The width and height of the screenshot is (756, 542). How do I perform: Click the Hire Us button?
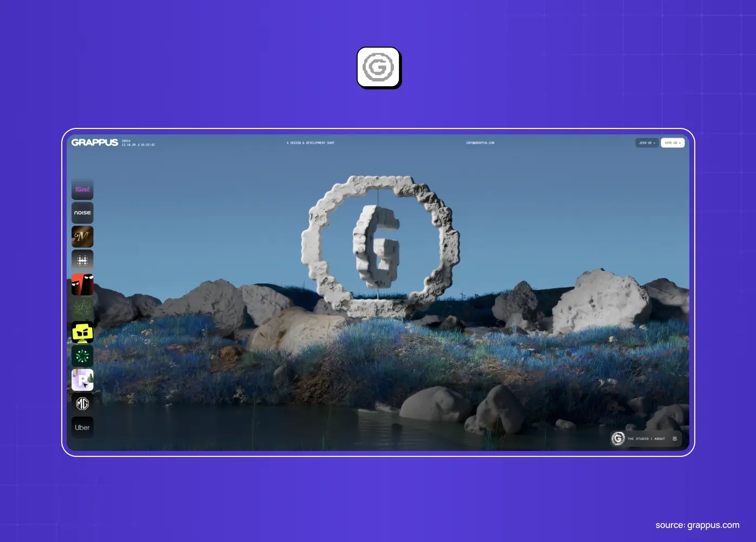[x=673, y=143]
